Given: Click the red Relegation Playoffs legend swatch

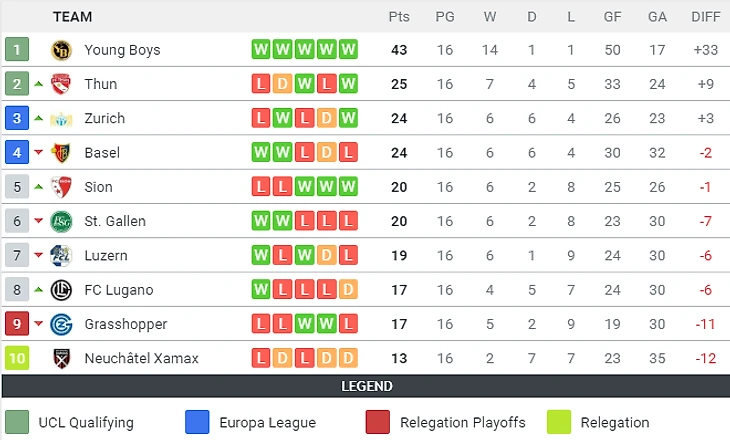Looking at the screenshot, I should 378,422.
